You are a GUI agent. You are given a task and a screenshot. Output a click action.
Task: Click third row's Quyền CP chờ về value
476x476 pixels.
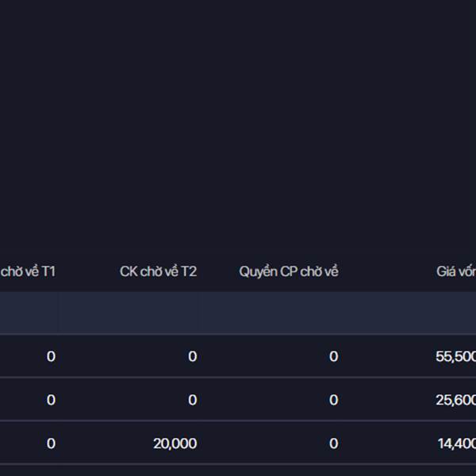(333, 443)
